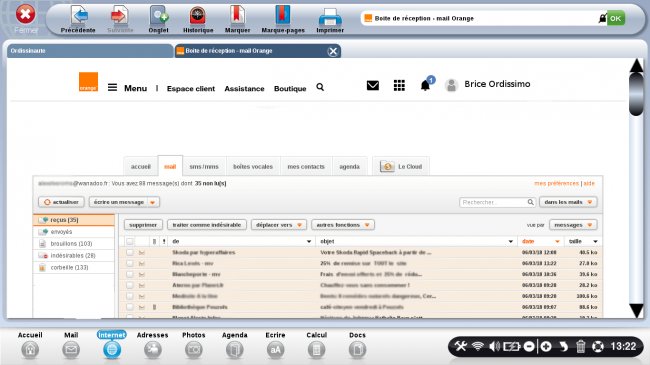Screen dimensions: 650x365
Task: Sort by the objet column arrow
Action: coord(510,241)
